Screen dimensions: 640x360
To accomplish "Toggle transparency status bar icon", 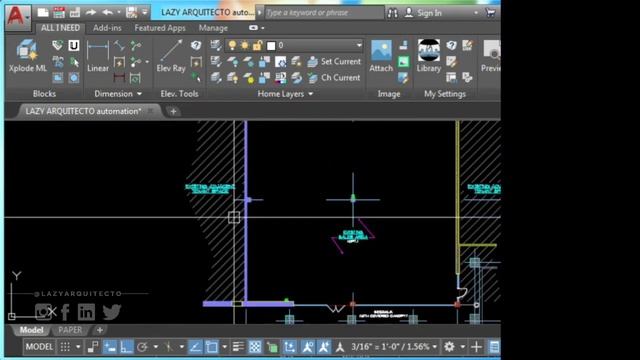I will tap(255, 347).
